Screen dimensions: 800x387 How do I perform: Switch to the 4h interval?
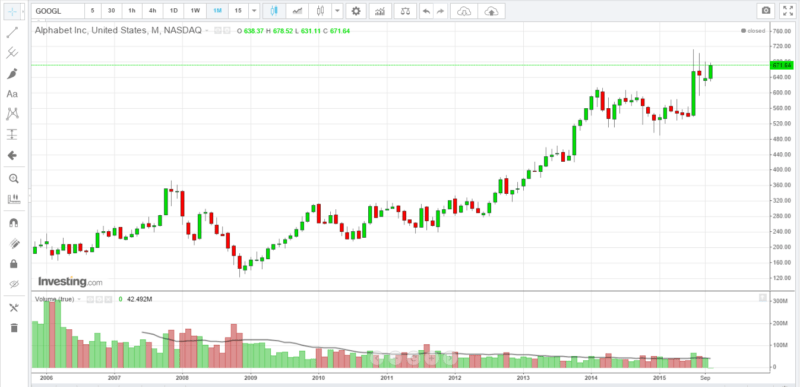153,11
